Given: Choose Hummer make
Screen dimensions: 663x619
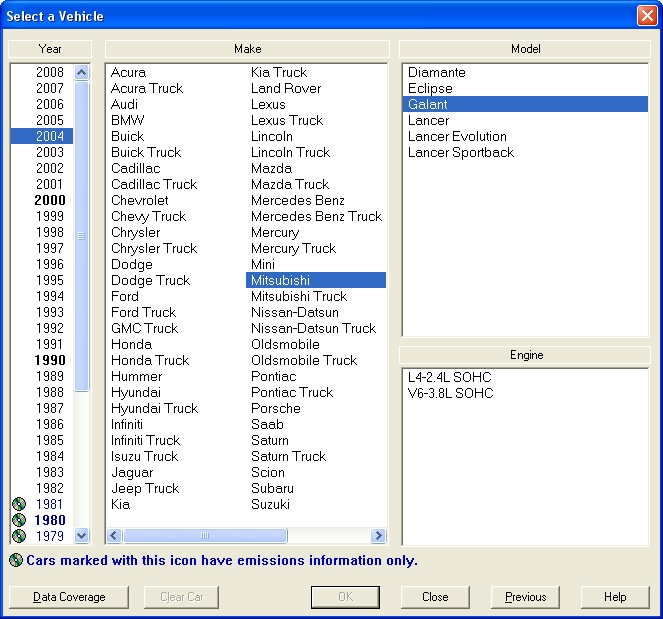Looking at the screenshot, I should [137, 376].
